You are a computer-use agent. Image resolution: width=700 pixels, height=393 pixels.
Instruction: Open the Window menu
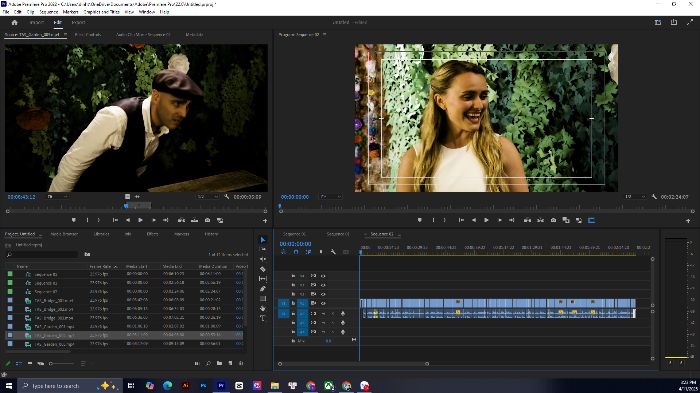(x=146, y=12)
